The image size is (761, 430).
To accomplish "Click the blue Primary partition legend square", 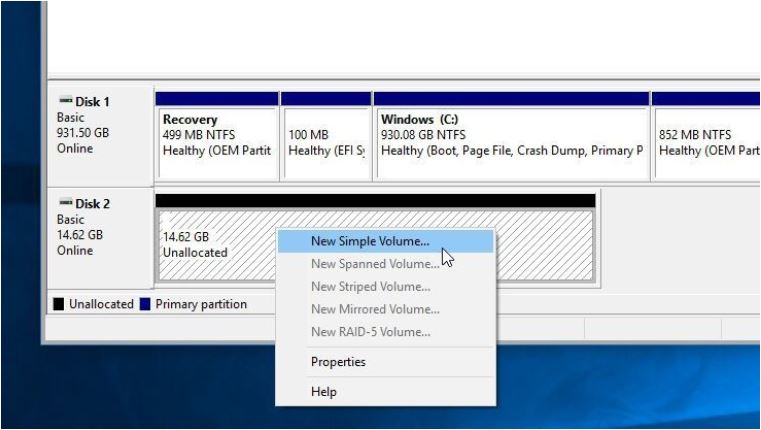I will [x=145, y=304].
